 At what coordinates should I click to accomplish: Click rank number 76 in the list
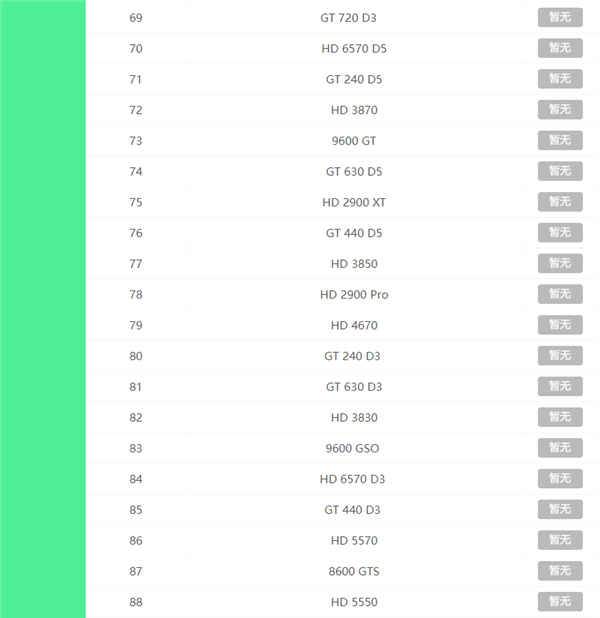point(136,233)
